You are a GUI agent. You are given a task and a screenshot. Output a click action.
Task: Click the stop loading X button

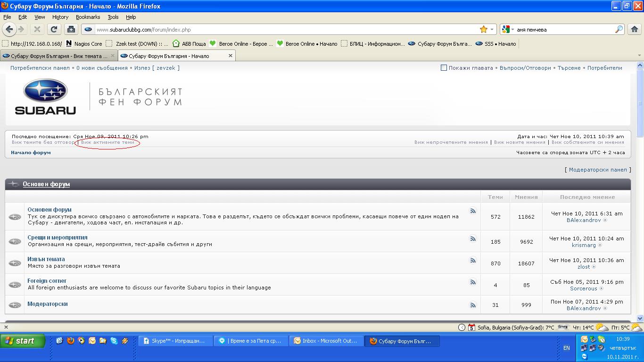point(37,29)
